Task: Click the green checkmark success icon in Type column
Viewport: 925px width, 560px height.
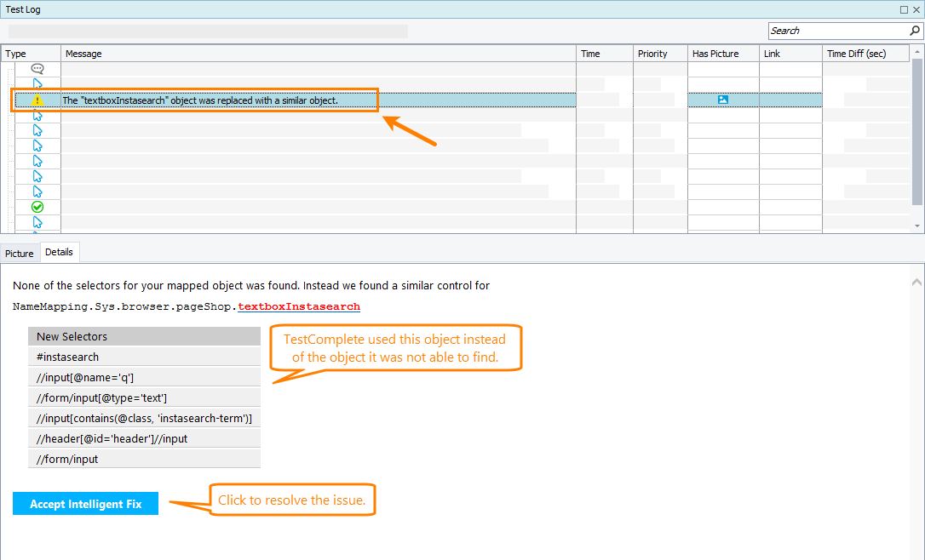Action: 37,206
